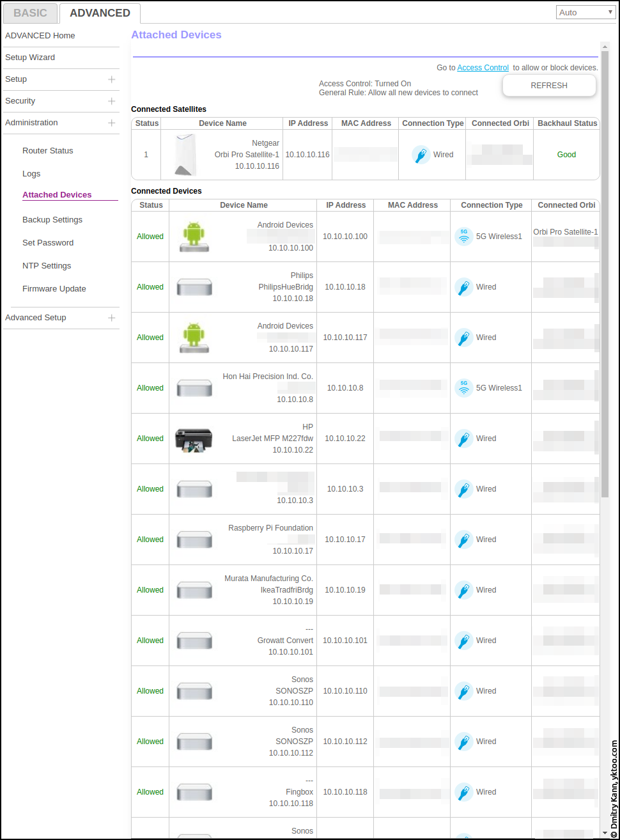Screen dimensions: 620x840
Task: Click the PhilipsHueBridg device icon
Action: [x=194, y=287]
